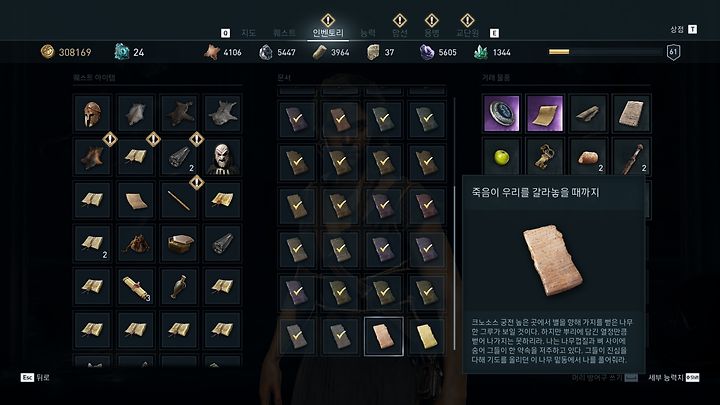The width and height of the screenshot is (720, 405).
Task: Open the 퀘스트 quest tab
Action: (x=284, y=33)
